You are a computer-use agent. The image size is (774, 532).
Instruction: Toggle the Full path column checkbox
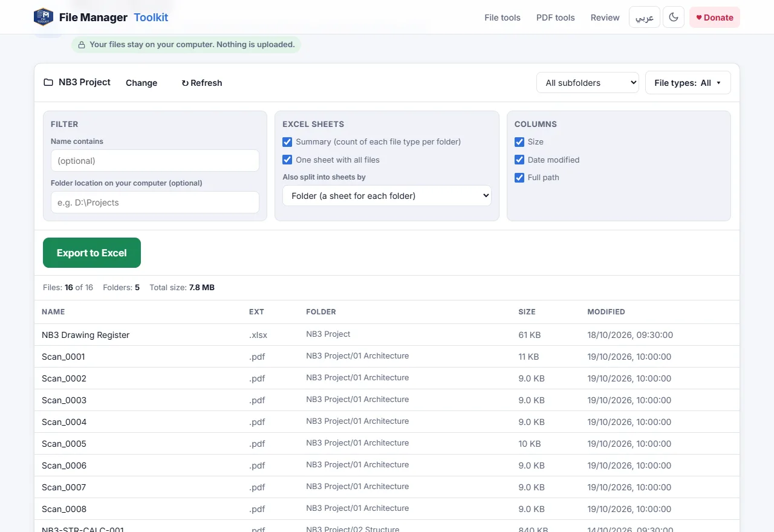[x=519, y=178]
